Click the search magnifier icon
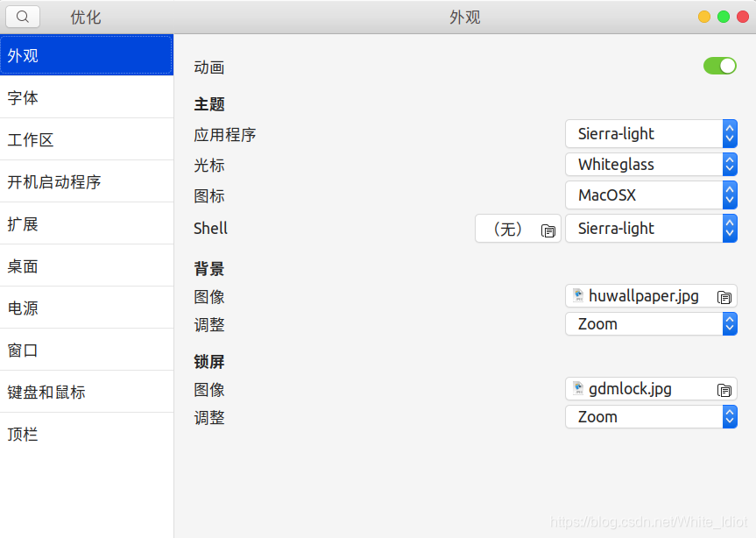 22,17
